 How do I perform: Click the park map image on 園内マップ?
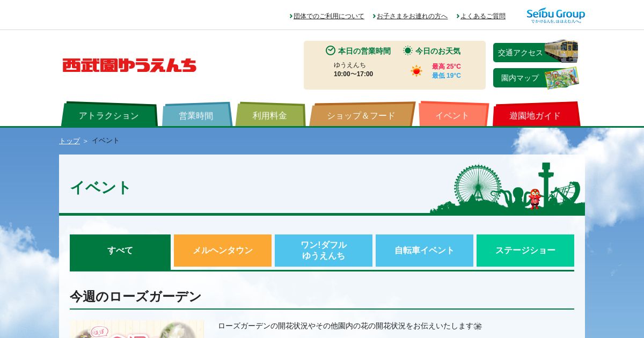click(x=562, y=78)
